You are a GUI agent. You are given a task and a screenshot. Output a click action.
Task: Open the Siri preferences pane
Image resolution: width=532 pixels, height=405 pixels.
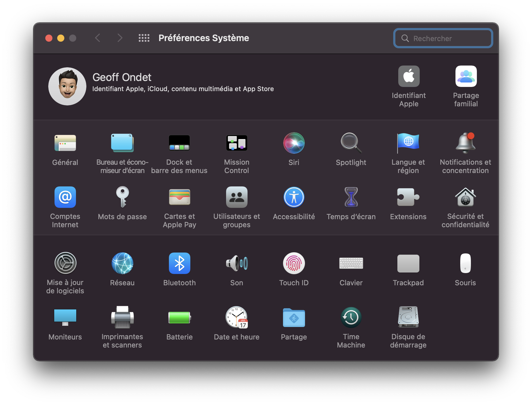coord(294,143)
